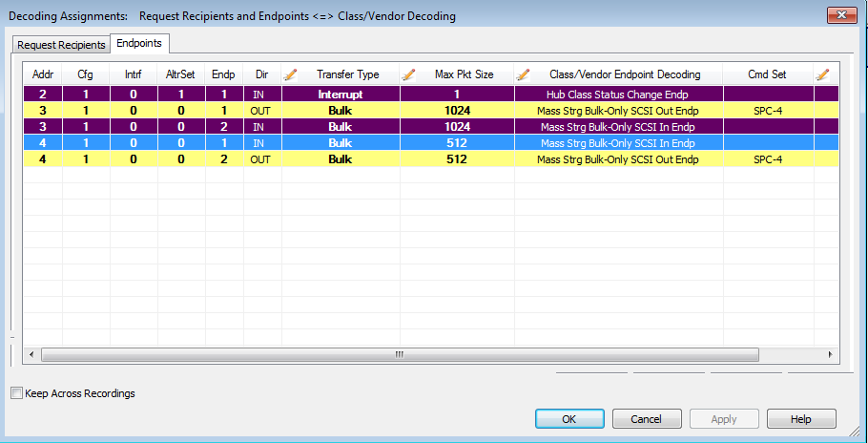Click the horizontal scrollbar thumb
Viewport: 868px width, 443px height.
click(x=400, y=354)
